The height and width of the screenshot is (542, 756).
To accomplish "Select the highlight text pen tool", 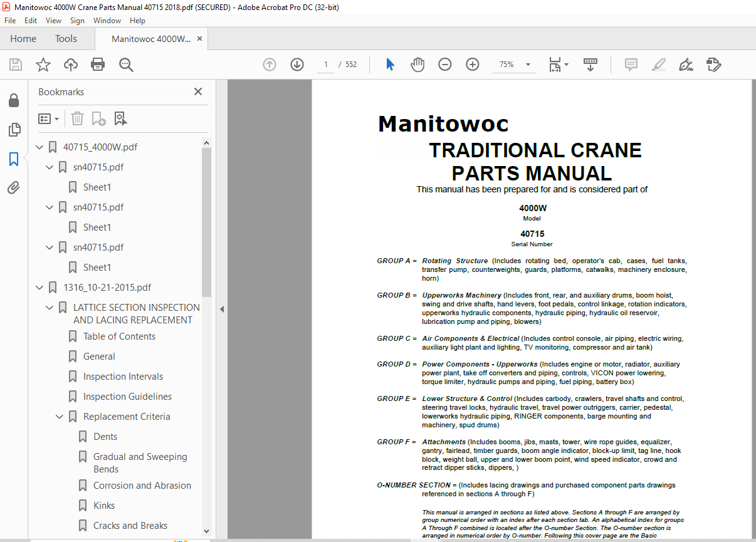I will point(658,65).
